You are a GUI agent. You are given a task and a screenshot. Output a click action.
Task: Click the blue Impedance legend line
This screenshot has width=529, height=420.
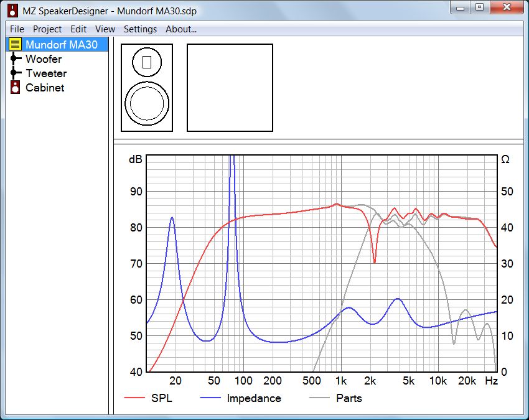point(210,398)
